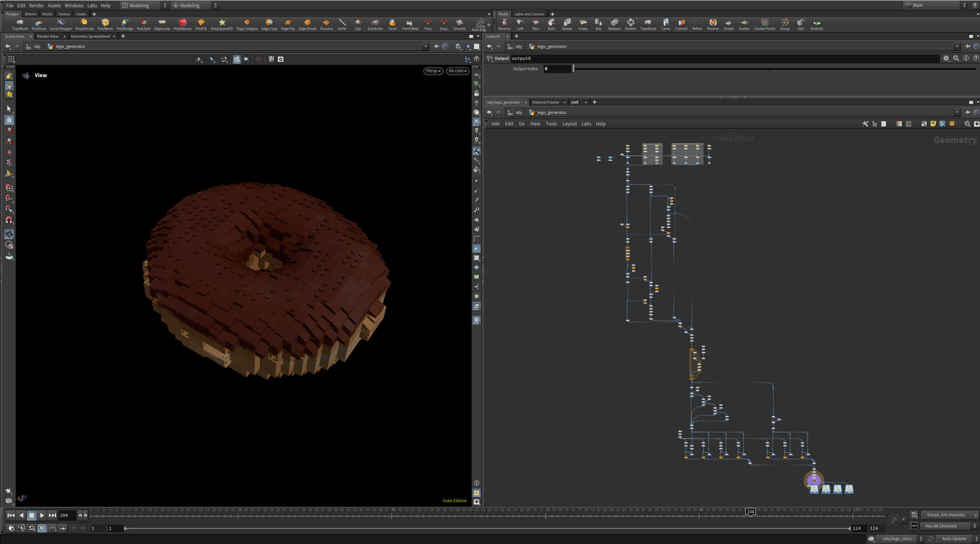
Task: Click the current frame number field
Action: tap(67, 515)
